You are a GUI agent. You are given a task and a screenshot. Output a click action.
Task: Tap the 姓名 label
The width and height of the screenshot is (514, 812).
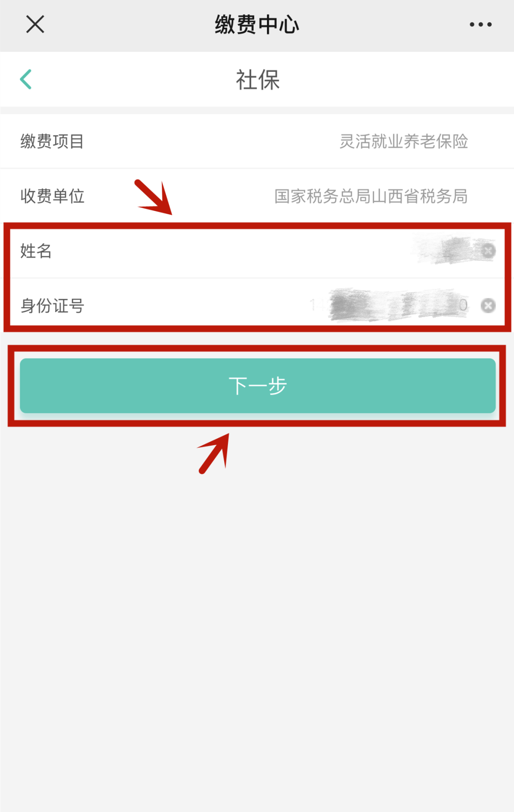point(36,251)
